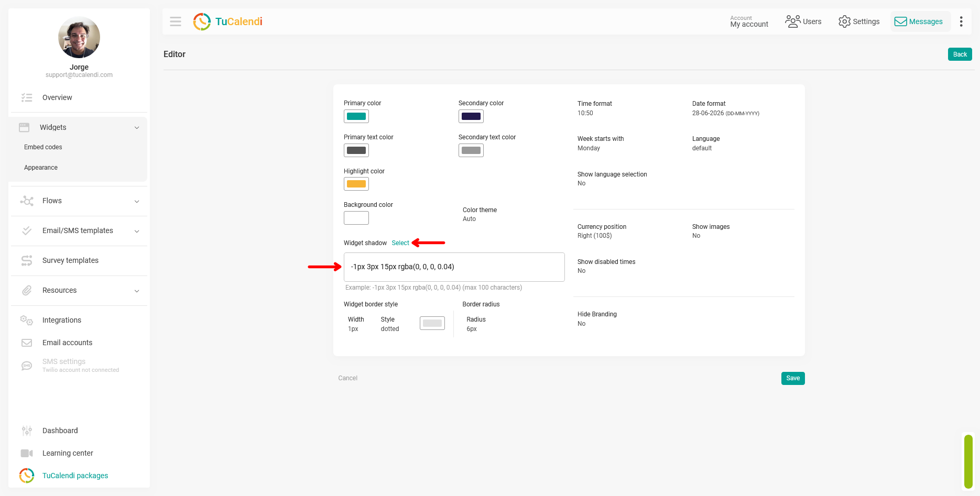
Task: Click the Overview checklist icon
Action: click(x=27, y=97)
